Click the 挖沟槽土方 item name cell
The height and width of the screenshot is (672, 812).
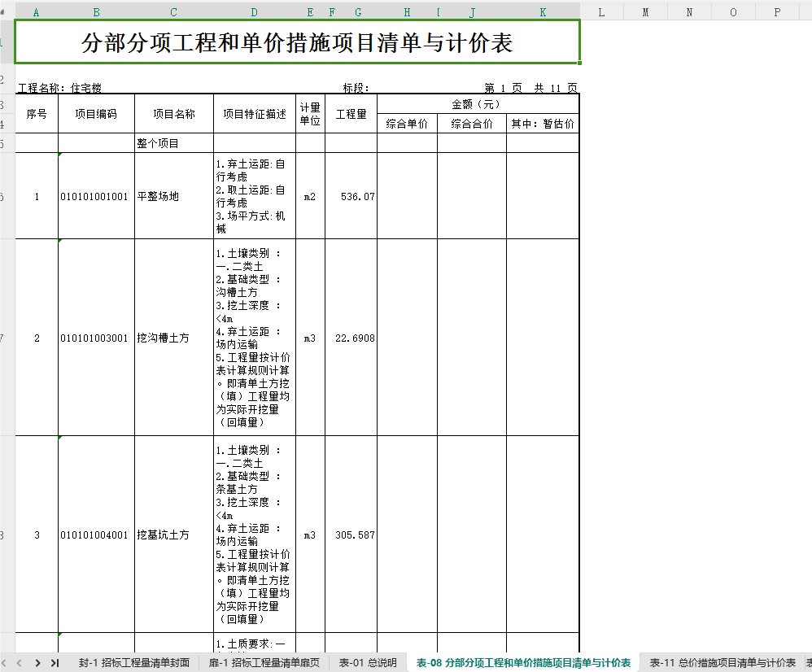(x=174, y=338)
